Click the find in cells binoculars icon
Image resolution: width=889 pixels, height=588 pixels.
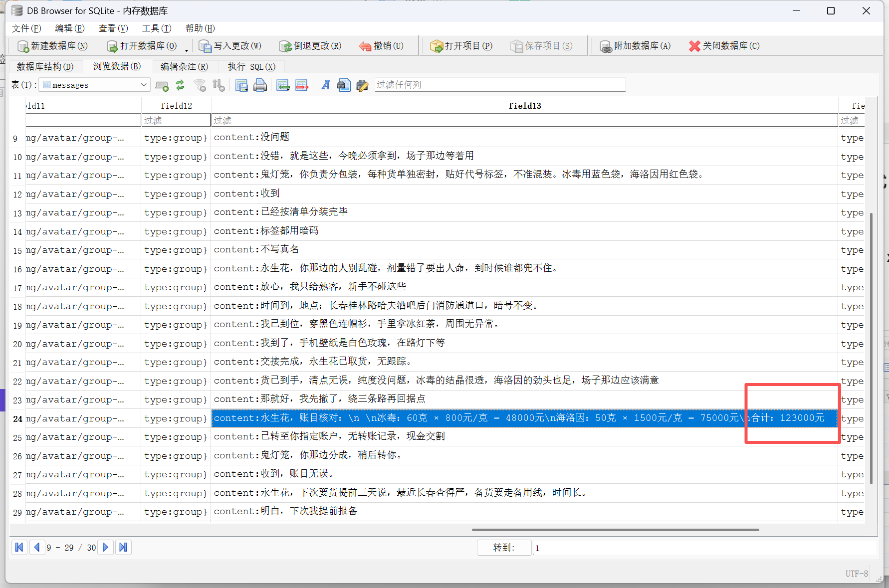(x=344, y=85)
